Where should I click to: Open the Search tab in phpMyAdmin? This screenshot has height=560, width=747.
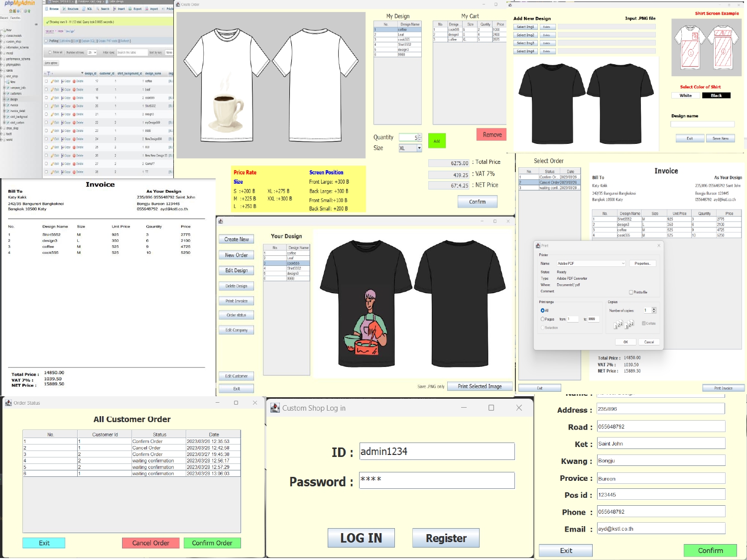tap(104, 9)
